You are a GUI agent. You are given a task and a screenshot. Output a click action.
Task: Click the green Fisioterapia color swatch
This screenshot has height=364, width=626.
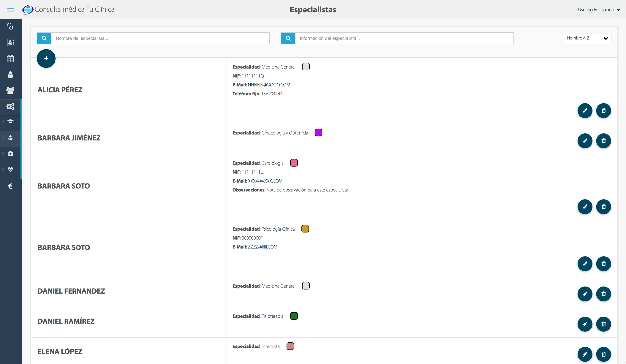point(294,316)
